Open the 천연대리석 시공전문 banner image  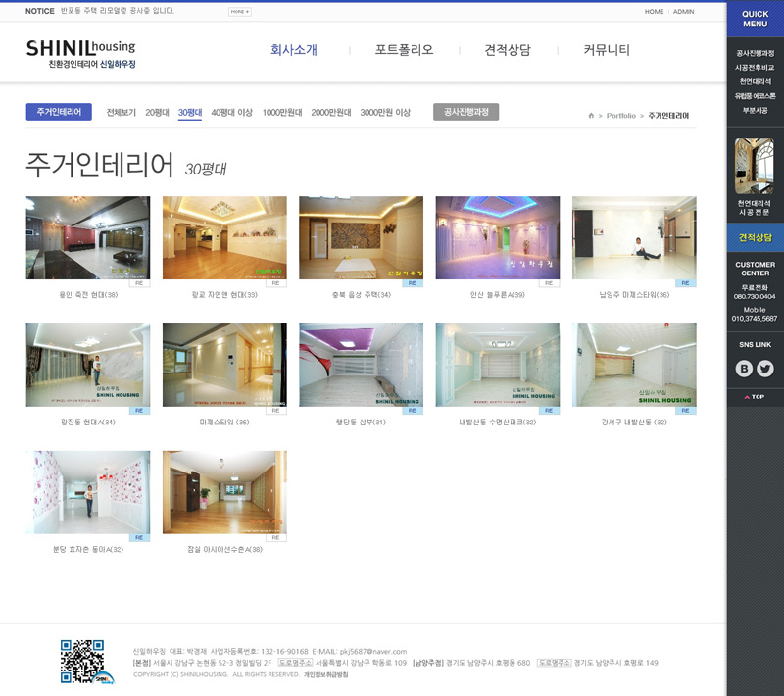pyautogui.click(x=755, y=167)
